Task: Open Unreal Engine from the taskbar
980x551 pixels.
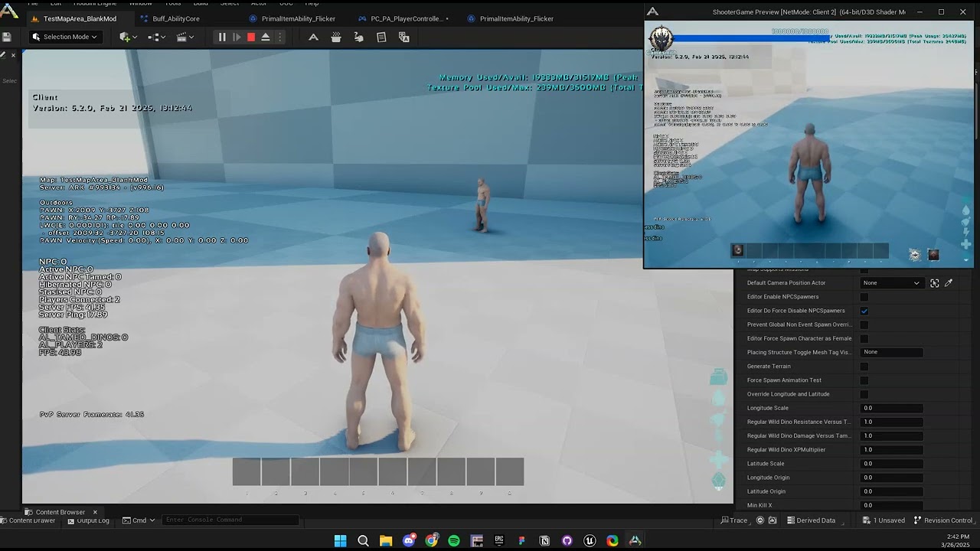Action: click(x=590, y=541)
